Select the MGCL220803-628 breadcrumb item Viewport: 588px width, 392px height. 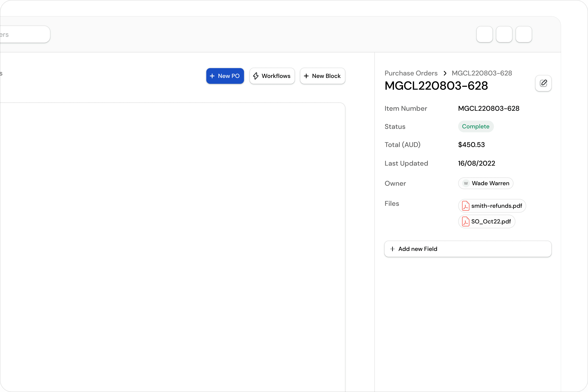[x=482, y=73]
